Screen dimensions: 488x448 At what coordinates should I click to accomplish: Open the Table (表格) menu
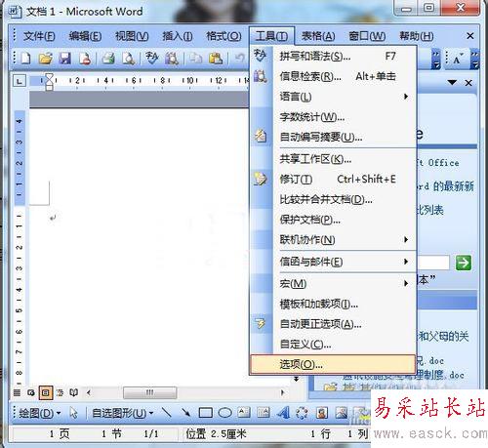[x=318, y=36]
